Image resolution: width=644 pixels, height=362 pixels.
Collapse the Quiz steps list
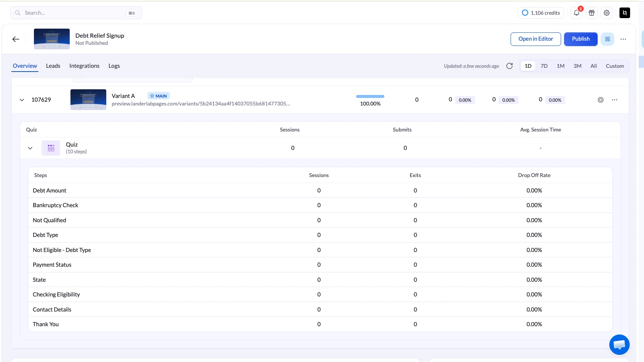[x=30, y=148]
